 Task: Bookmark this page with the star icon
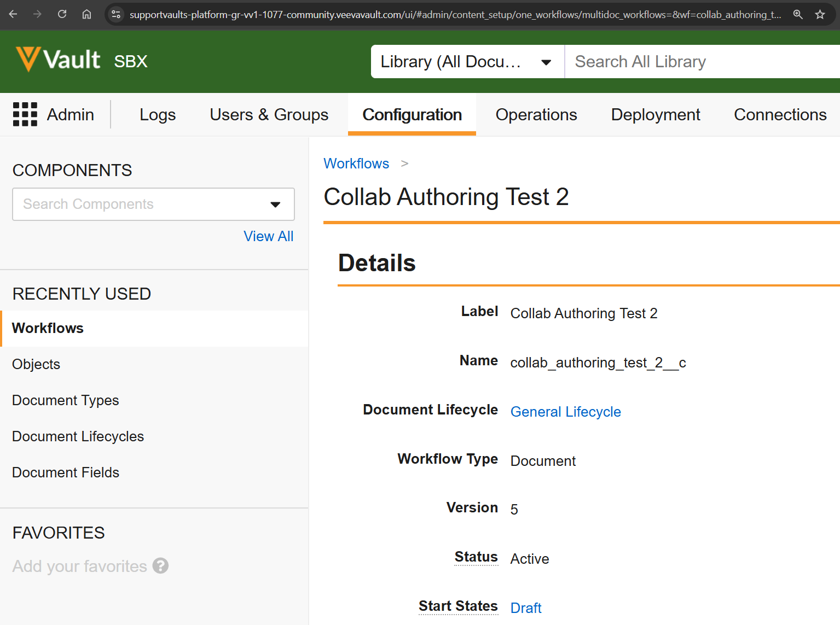pos(820,14)
